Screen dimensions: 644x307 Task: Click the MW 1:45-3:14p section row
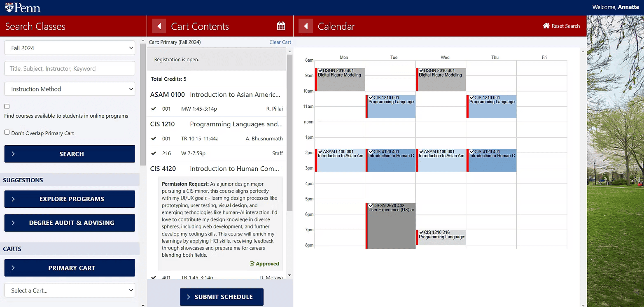click(x=217, y=109)
